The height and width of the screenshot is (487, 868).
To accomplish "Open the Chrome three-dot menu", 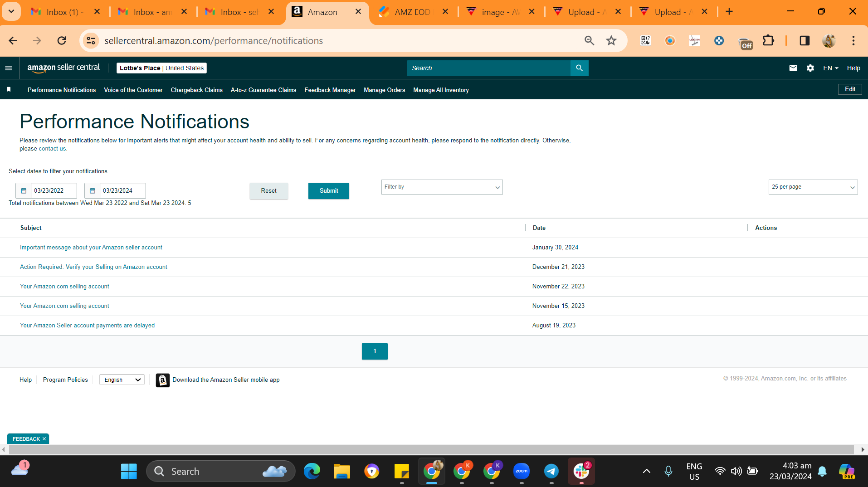I will [853, 41].
